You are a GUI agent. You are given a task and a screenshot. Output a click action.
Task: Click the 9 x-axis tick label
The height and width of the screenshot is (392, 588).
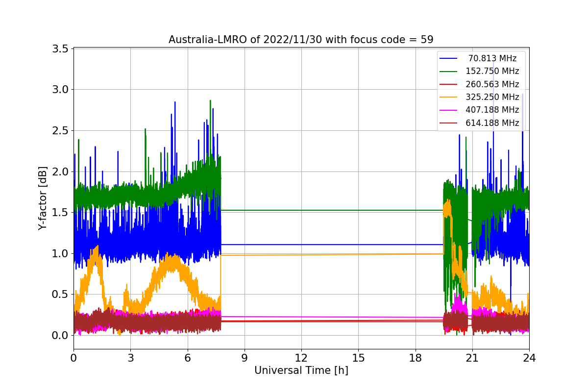(245, 358)
